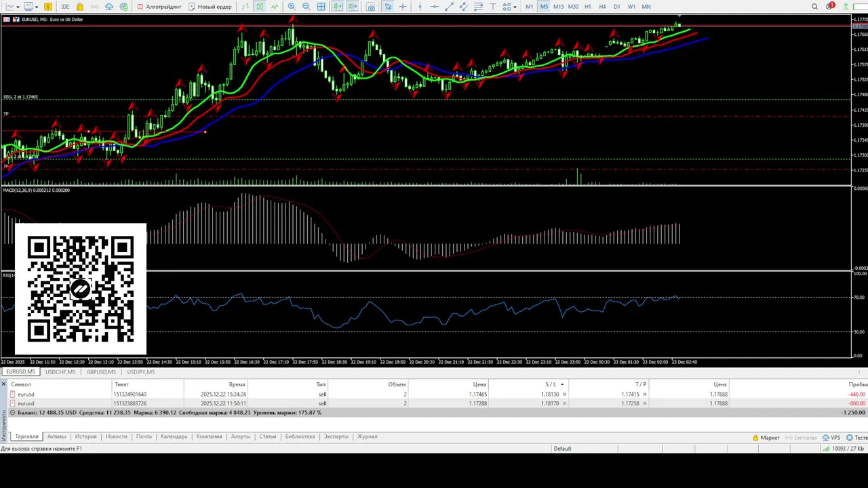868x488 pixels.
Task: Take a chart screenshot with camera icon
Action: pyautogui.click(x=371, y=7)
